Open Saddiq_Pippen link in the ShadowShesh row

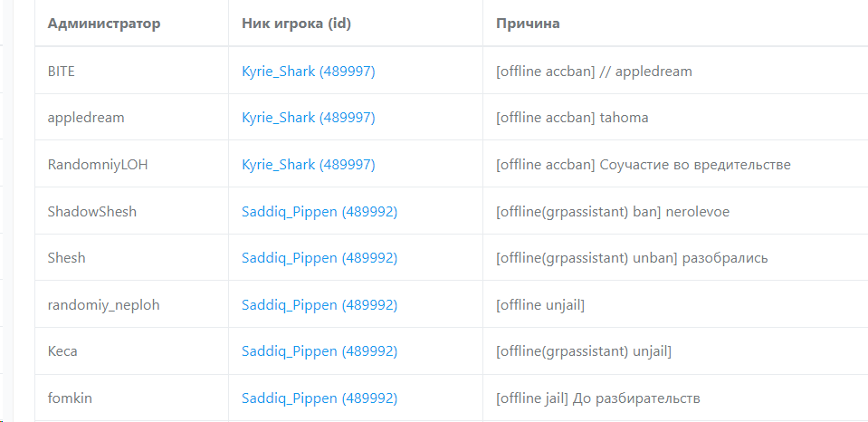click(320, 212)
